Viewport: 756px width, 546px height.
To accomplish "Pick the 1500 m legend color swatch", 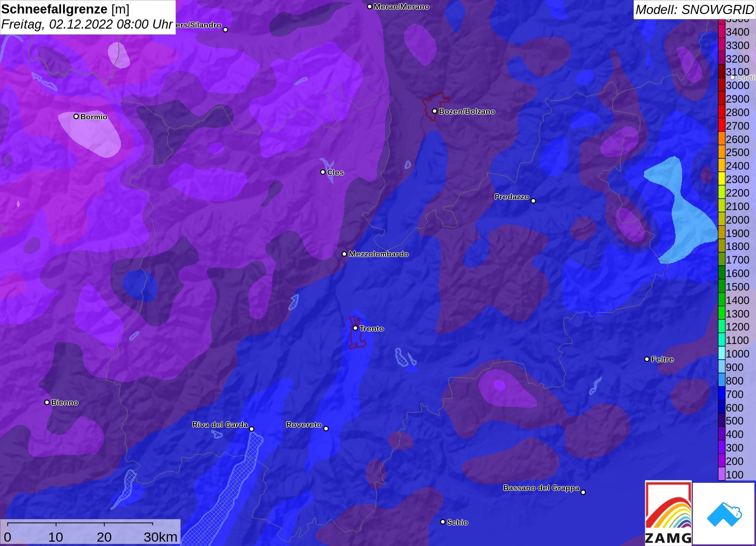I will click(721, 286).
